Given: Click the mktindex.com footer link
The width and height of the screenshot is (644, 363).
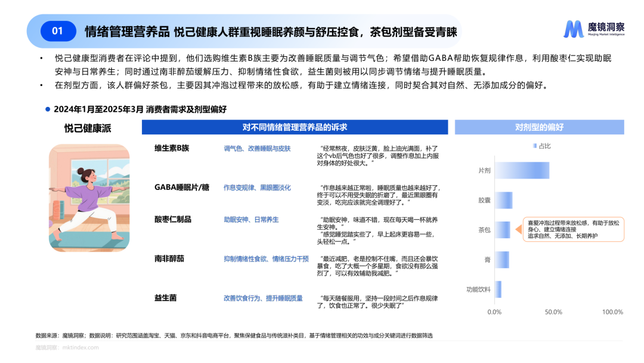Looking at the screenshot, I should (79, 347).
